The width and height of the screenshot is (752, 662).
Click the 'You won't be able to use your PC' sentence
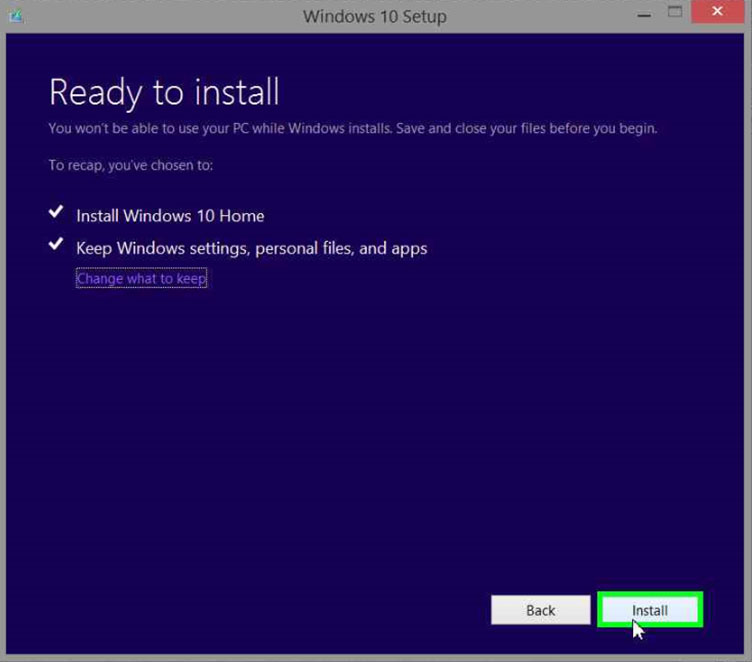pos(353,129)
